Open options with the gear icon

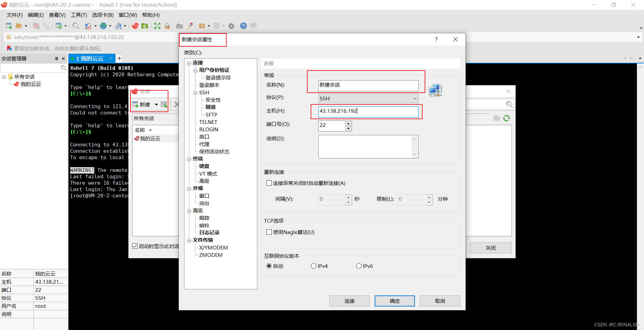(x=231, y=26)
